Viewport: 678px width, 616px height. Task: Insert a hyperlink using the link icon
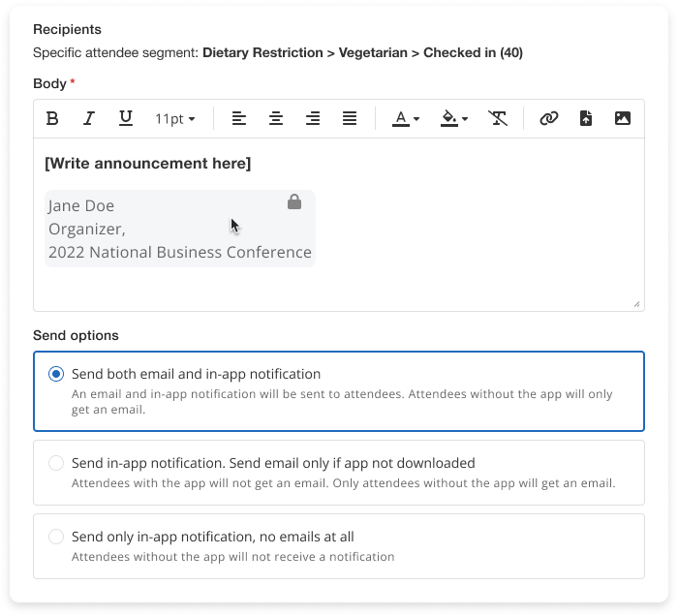[x=549, y=118]
